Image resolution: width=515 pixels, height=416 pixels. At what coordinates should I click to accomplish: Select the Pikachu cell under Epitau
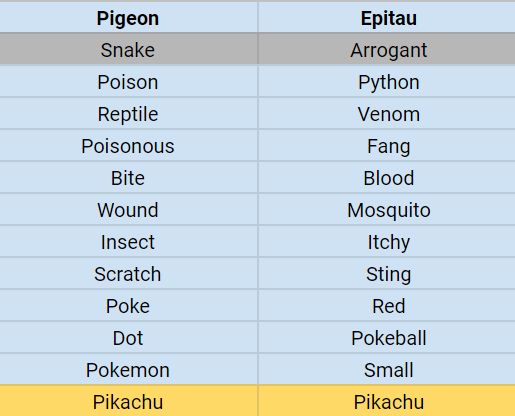tap(387, 401)
